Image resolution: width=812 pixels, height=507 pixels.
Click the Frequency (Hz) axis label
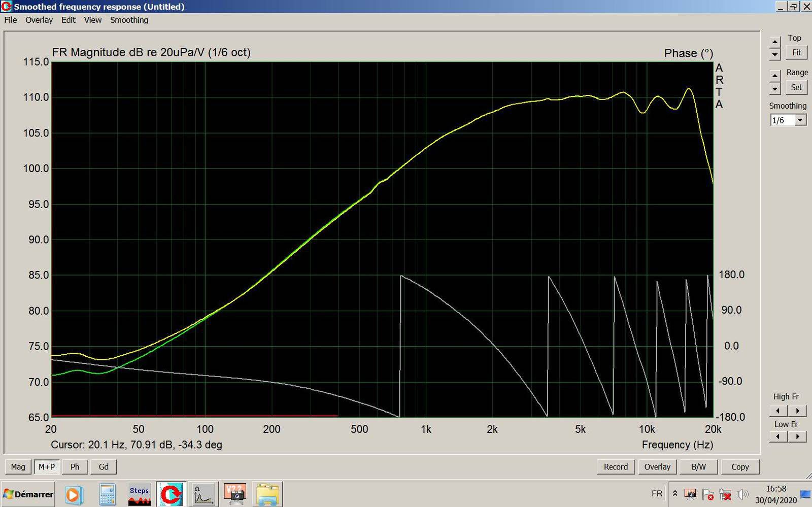click(678, 445)
